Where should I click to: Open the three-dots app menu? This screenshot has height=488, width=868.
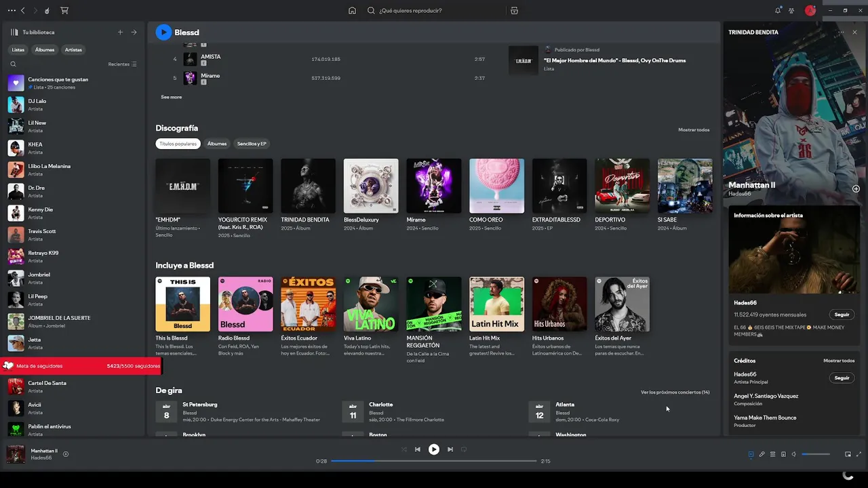(12, 11)
